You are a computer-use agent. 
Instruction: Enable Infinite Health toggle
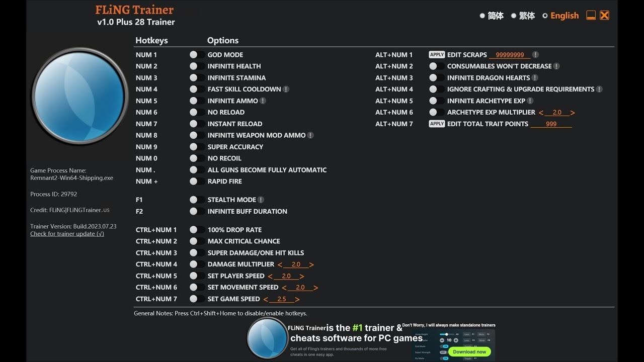[x=197, y=66]
